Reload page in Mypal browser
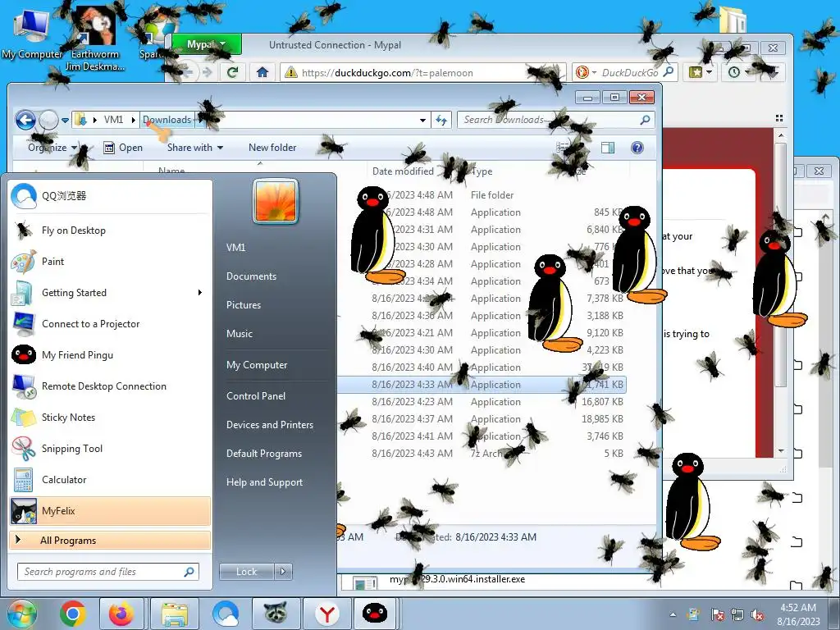 coord(233,72)
